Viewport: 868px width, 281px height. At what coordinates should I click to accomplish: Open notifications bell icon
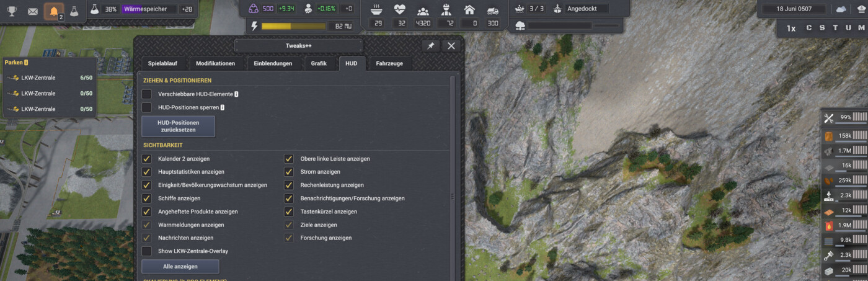54,11
